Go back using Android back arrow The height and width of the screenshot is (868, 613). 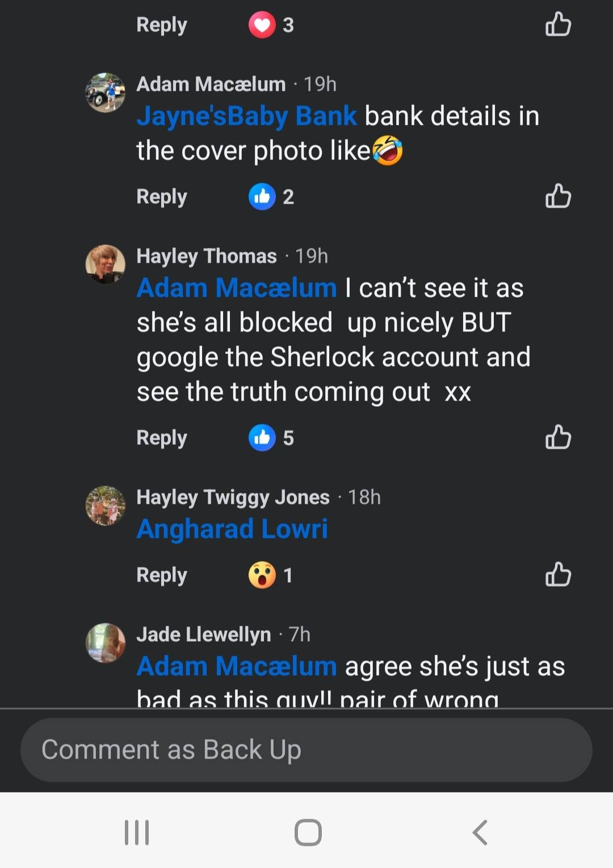480,832
